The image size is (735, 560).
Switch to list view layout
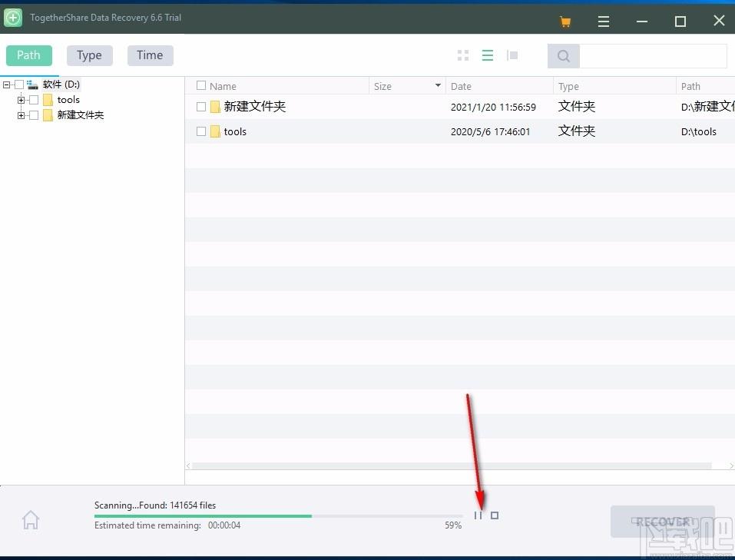click(487, 55)
